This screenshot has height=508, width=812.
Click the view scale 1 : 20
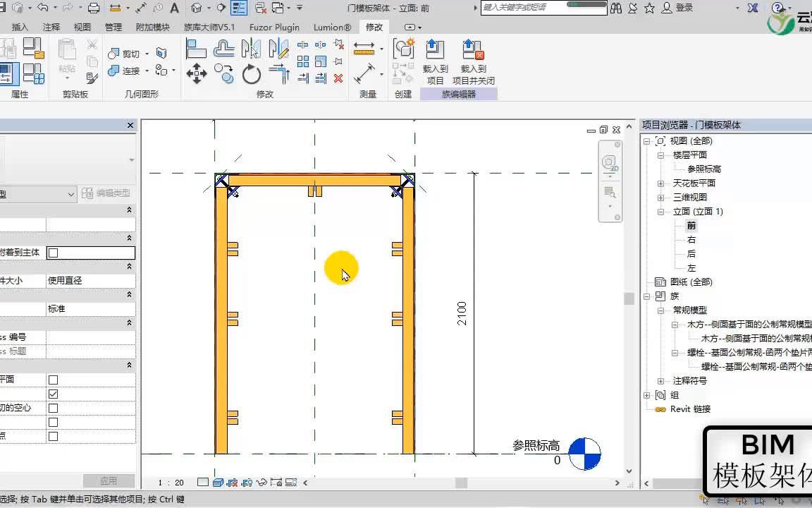pyautogui.click(x=171, y=483)
